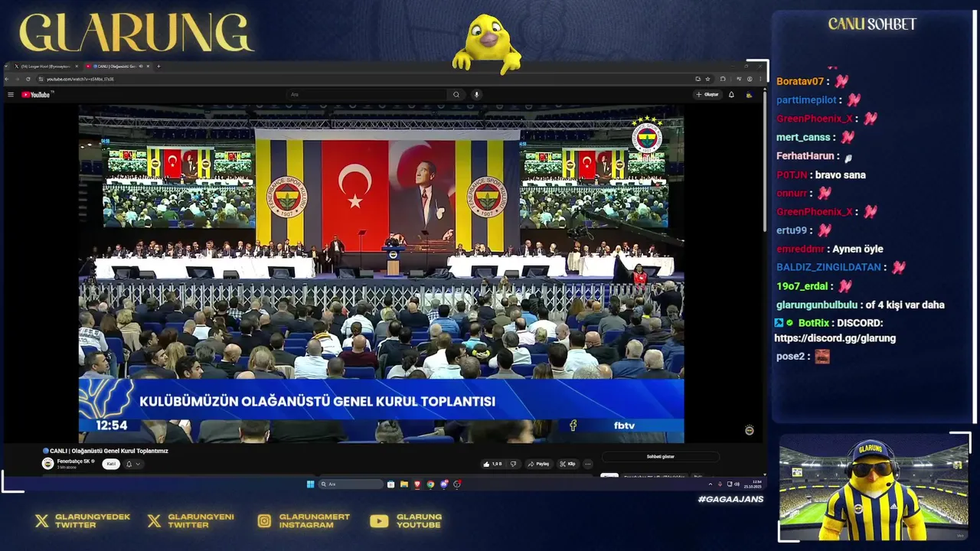Open the YouTube account avatar menu
The height and width of the screenshot is (551, 980).
[x=749, y=94]
